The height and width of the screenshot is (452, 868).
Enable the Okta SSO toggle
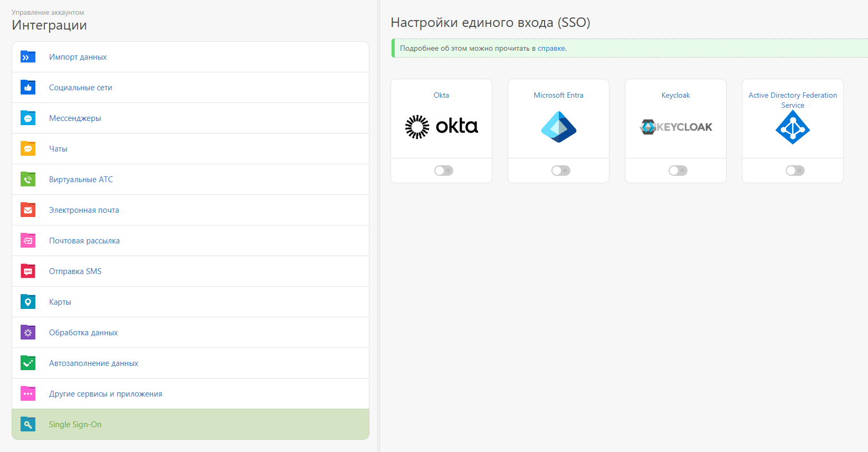point(443,171)
